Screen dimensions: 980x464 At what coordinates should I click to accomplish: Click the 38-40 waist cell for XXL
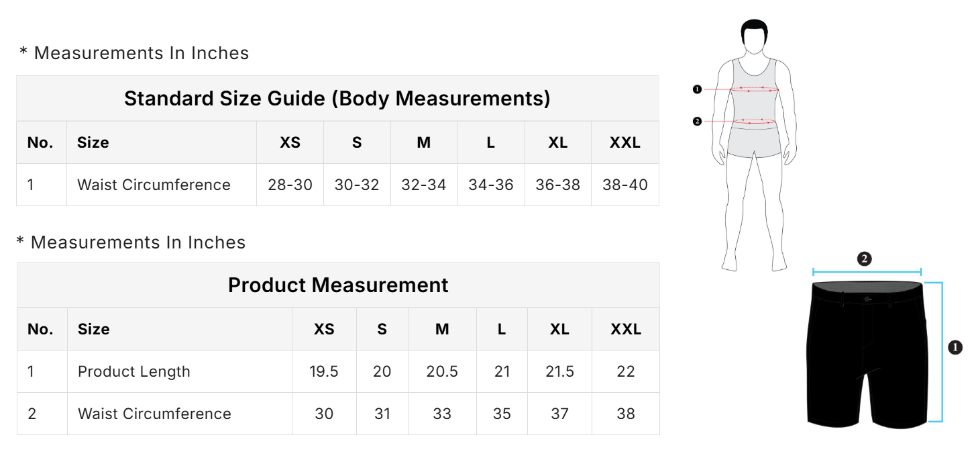coord(625,185)
